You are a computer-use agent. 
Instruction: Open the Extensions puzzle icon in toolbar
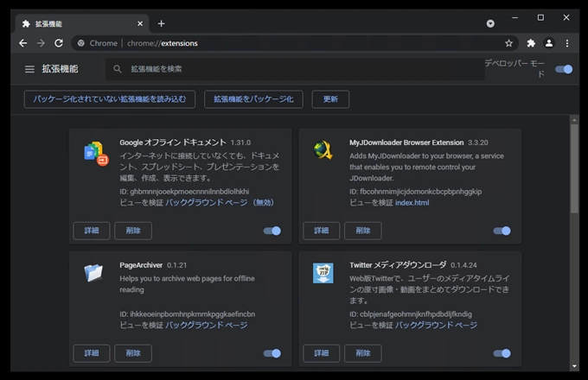531,43
